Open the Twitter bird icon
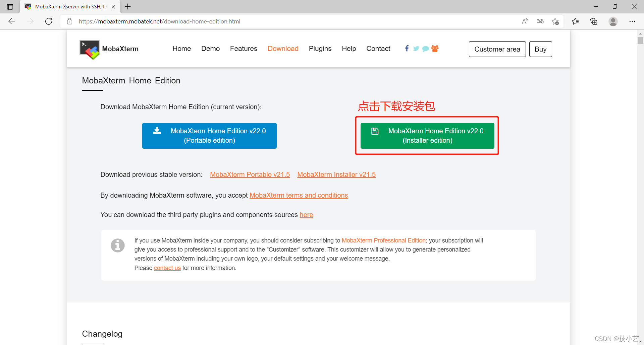The height and width of the screenshot is (345, 644). [x=416, y=49]
